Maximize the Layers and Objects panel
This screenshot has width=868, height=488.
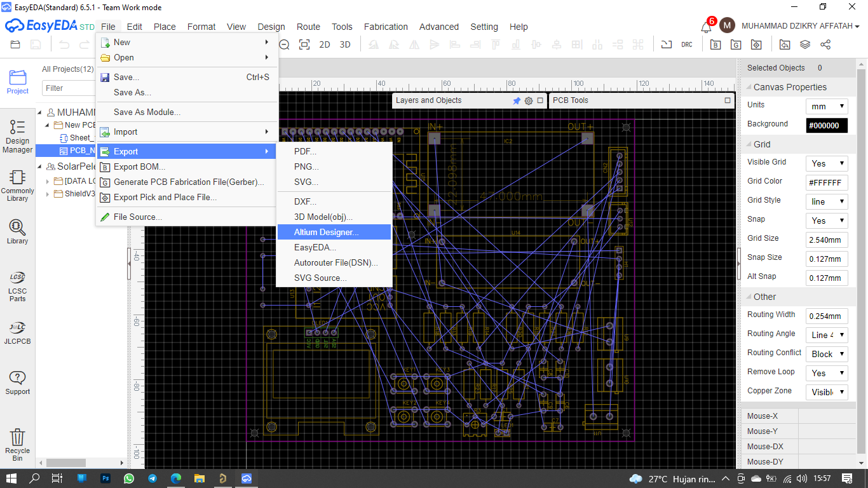coord(540,100)
